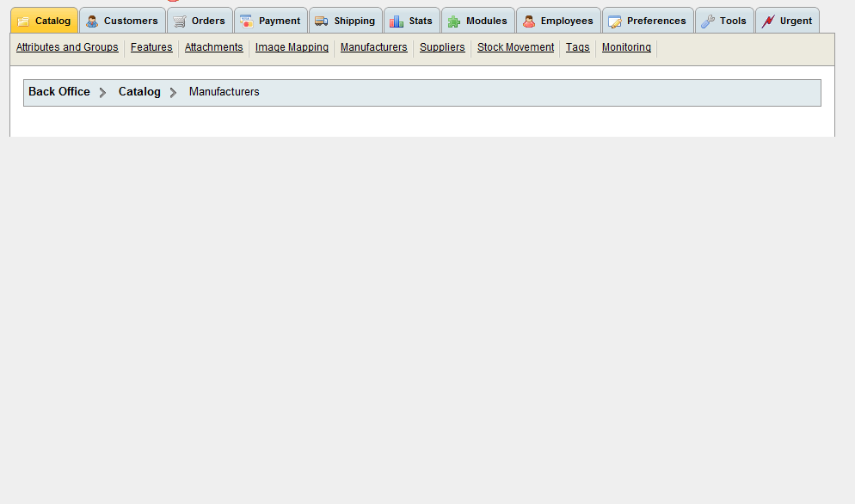This screenshot has height=504, width=855.
Task: Open Image Mapping submenu link
Action: (x=292, y=47)
